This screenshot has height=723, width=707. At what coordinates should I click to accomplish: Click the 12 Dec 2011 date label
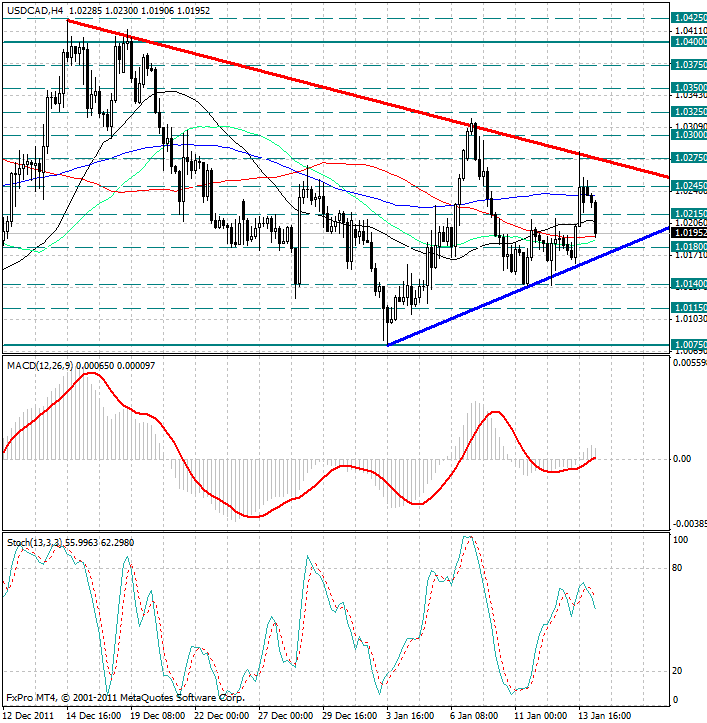(29, 716)
